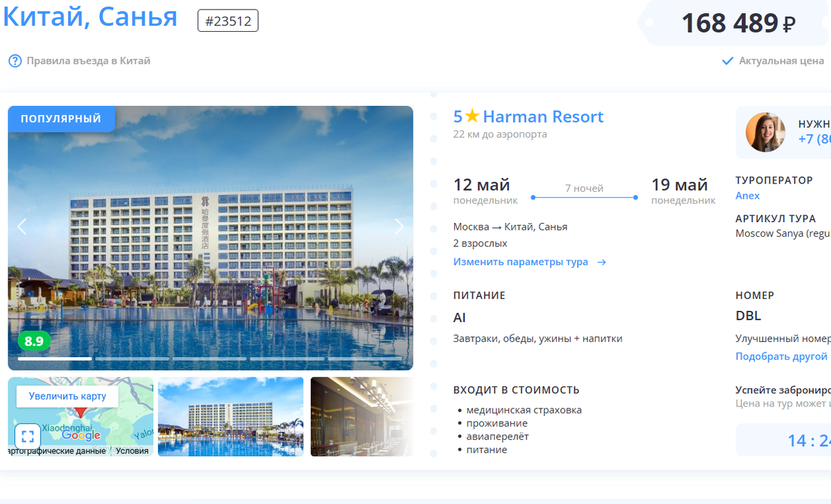
Task: Show next hotel photo with right arrow
Action: point(399,226)
